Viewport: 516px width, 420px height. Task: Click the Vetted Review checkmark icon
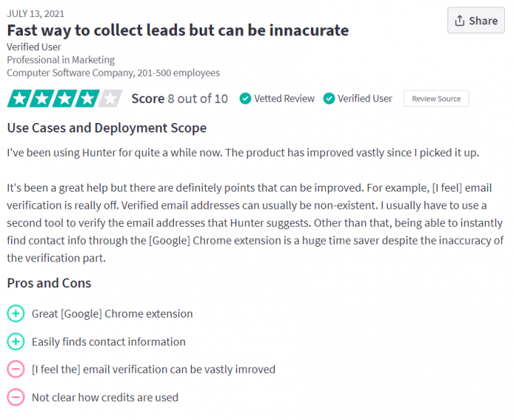[245, 99]
